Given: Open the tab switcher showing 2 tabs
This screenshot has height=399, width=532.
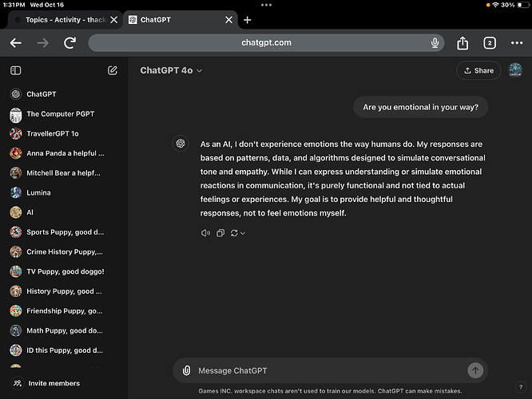Looking at the screenshot, I should [x=490, y=43].
